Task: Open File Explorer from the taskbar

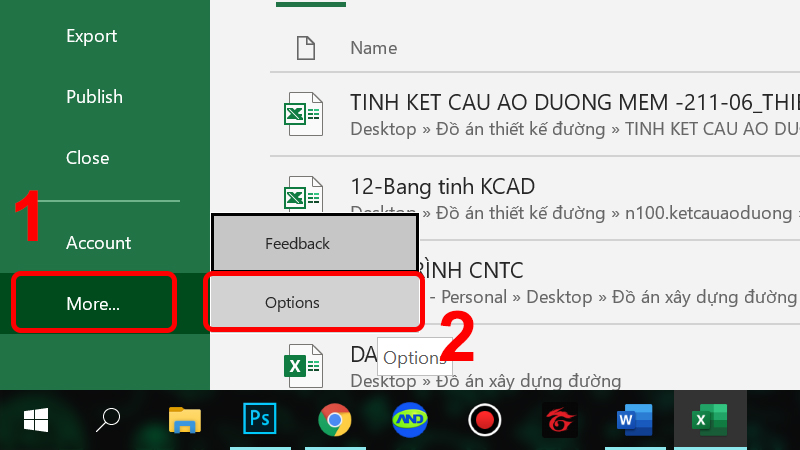Action: tap(185, 420)
